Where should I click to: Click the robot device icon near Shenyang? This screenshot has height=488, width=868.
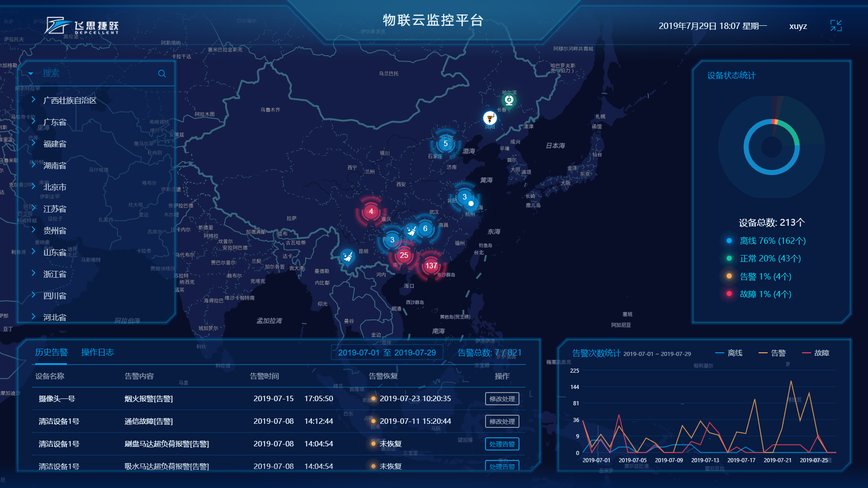(490, 118)
